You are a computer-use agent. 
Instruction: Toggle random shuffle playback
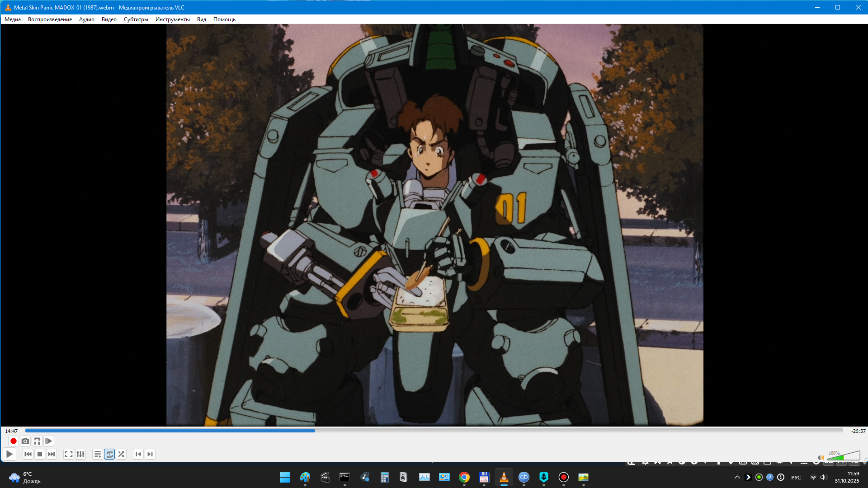click(x=121, y=454)
